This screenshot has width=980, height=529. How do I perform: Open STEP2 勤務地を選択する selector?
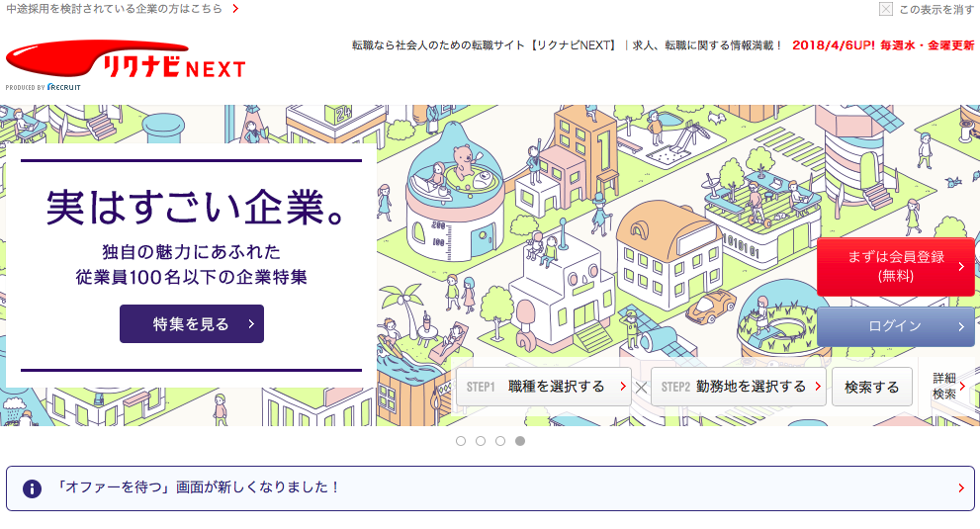[739, 387]
